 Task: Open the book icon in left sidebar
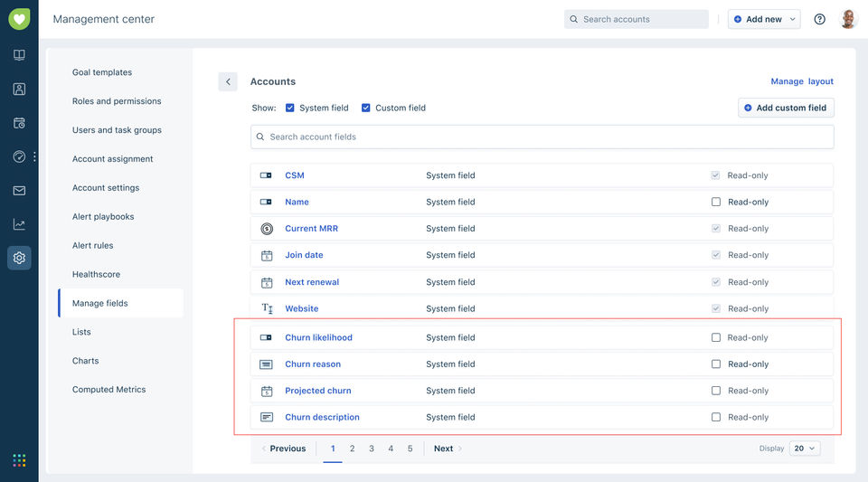tap(19, 55)
